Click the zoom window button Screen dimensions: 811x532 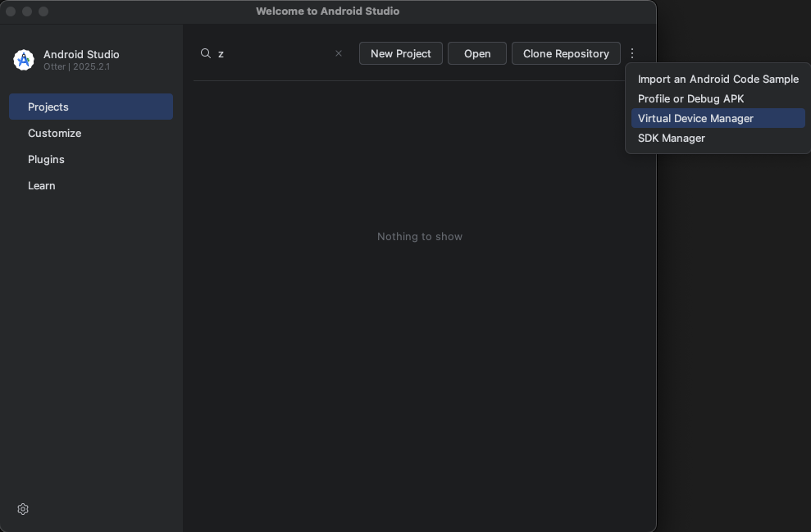43,11
